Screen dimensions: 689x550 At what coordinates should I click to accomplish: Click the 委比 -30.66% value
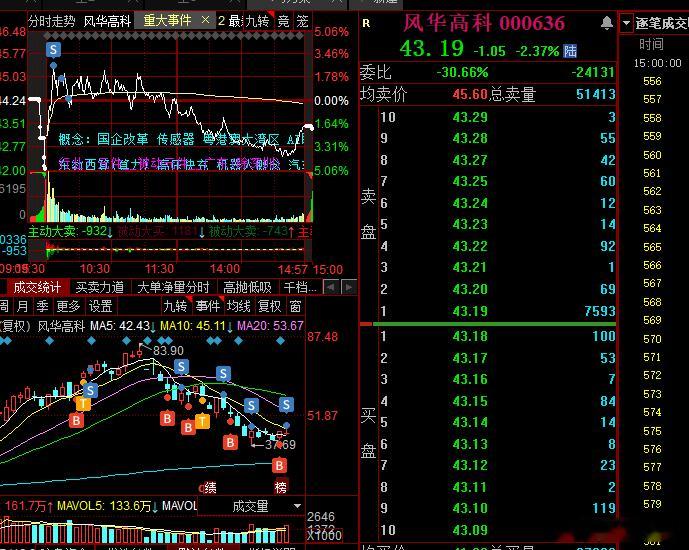[462, 72]
